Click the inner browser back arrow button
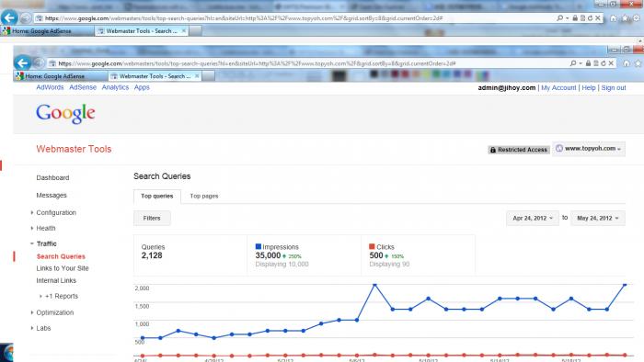The image size is (644, 362). point(23,62)
